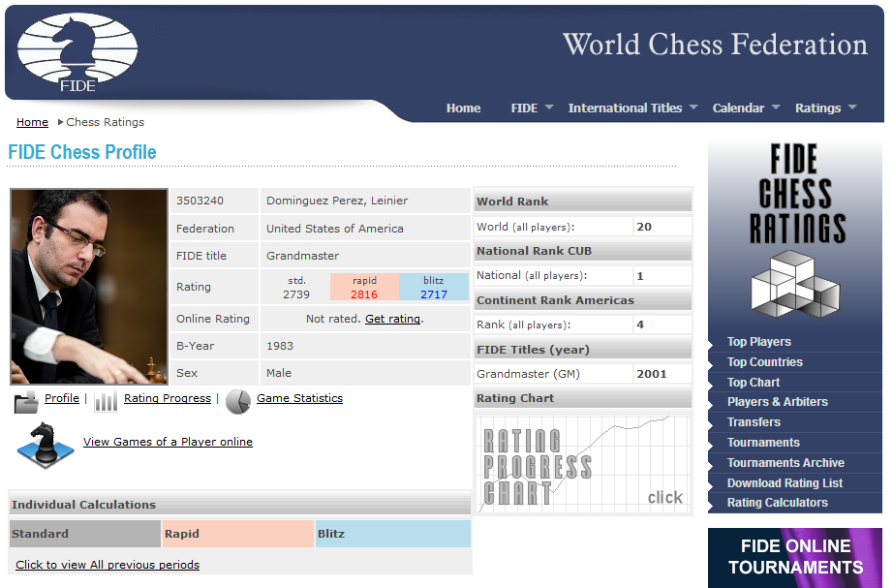Open the Game Statistics link

299,398
